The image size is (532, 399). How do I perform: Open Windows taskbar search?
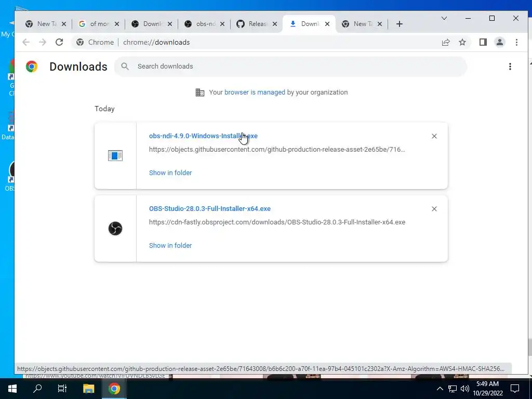tap(37, 389)
